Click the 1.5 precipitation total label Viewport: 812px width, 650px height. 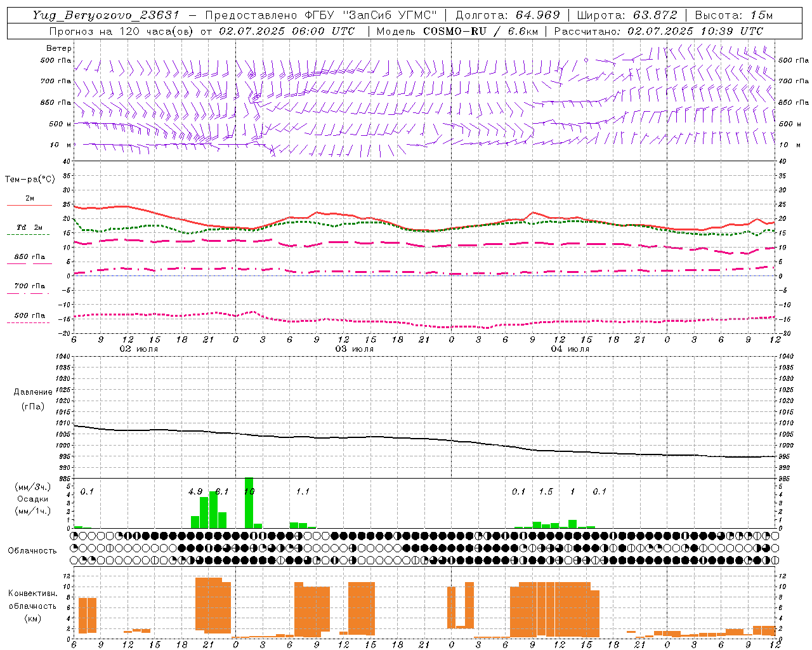[x=546, y=491]
